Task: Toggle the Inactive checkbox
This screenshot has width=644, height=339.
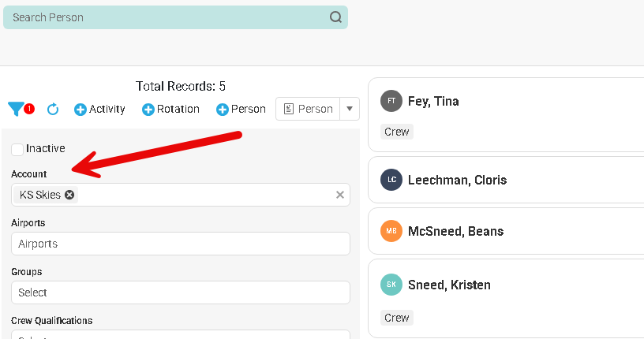Action: coord(17,149)
